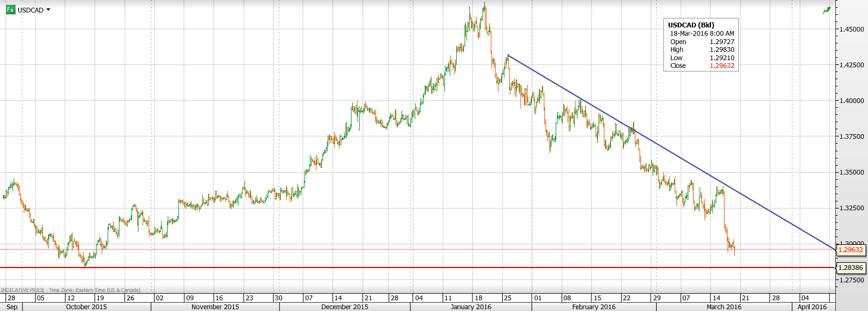
Task: Click March 2016 on the time axis
Action: [723, 307]
